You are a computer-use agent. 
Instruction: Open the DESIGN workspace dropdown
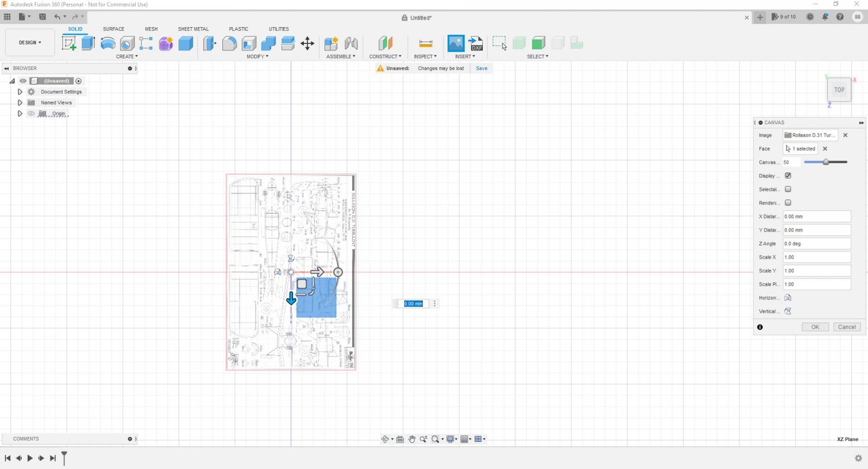click(30, 42)
